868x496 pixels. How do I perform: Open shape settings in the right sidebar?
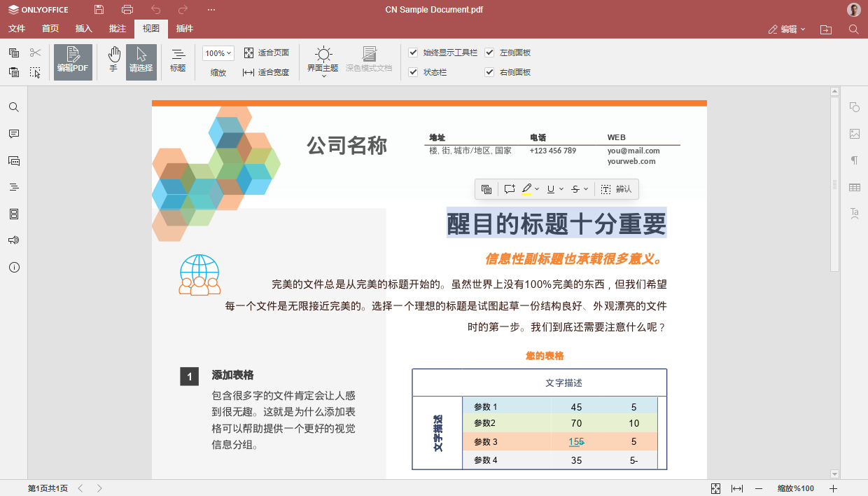click(x=855, y=107)
